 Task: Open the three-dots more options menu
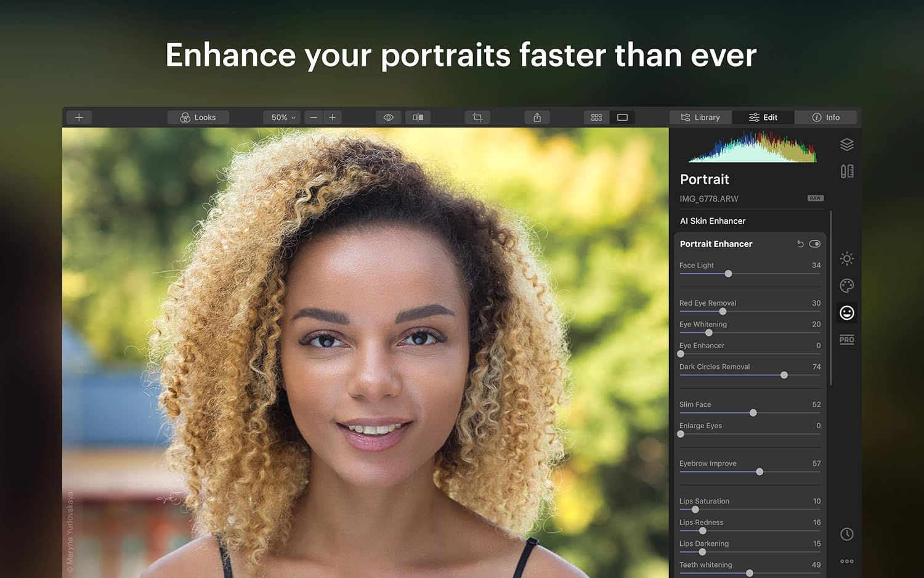[847, 561]
